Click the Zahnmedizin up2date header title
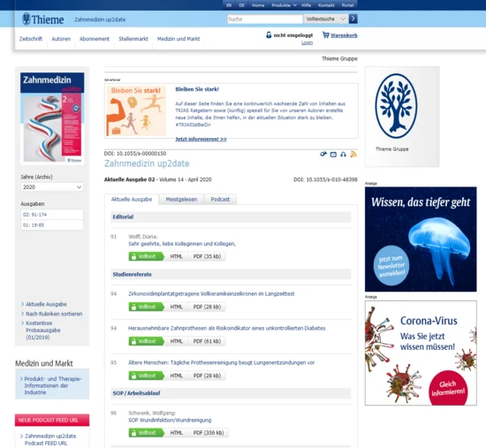This screenshot has height=448, width=486. point(100,19)
